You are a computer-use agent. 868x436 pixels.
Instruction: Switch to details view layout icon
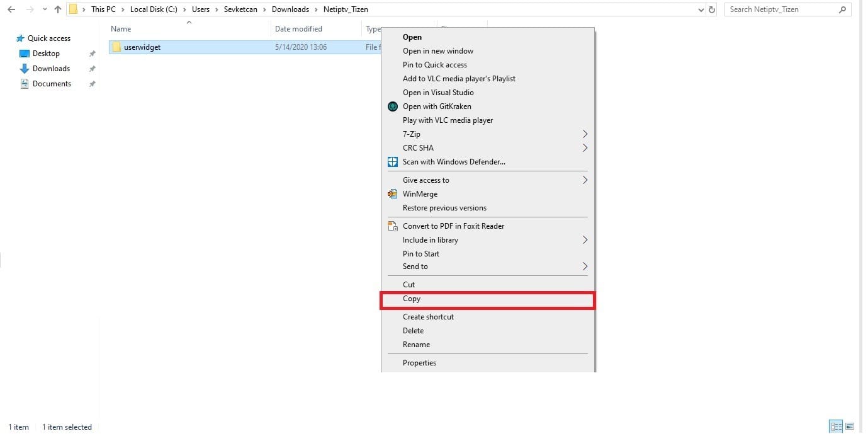coord(836,427)
